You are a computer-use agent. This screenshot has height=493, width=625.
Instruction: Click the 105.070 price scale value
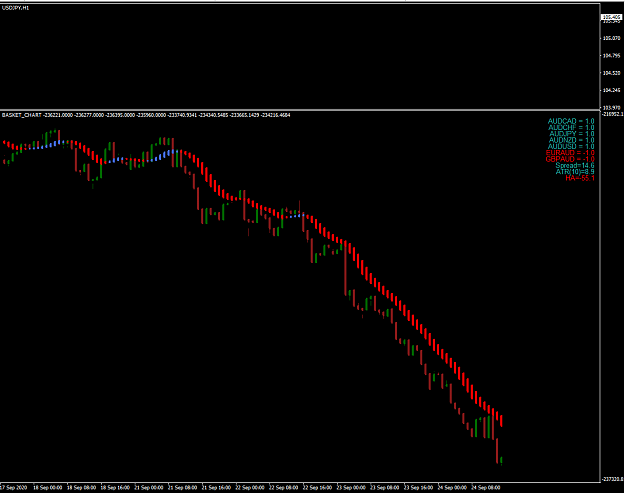(612, 38)
